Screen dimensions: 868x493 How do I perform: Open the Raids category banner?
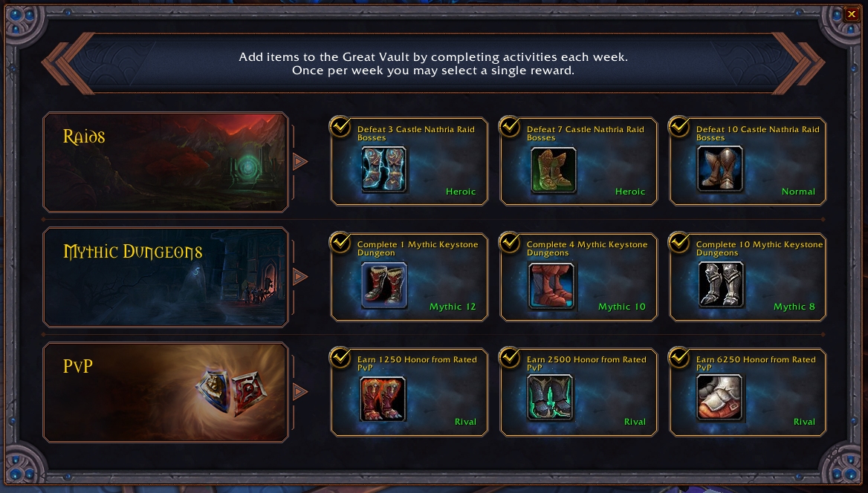166,162
